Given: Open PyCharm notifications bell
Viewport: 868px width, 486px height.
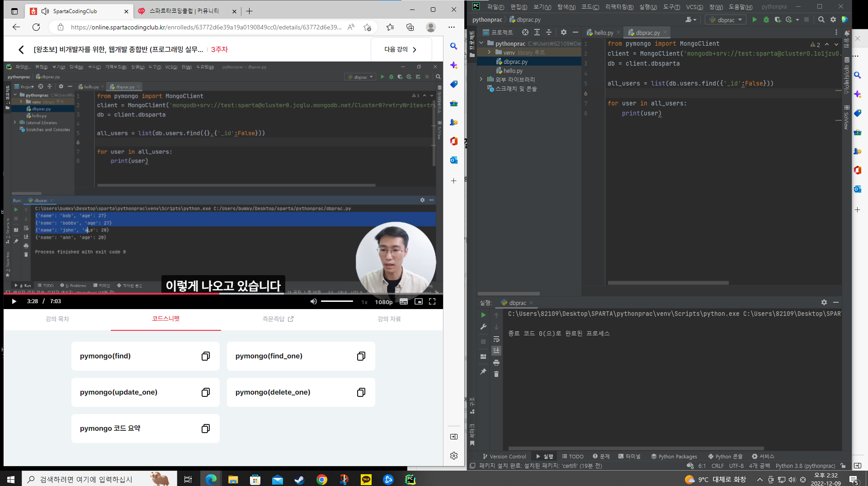Looking at the screenshot, I should point(847,33).
